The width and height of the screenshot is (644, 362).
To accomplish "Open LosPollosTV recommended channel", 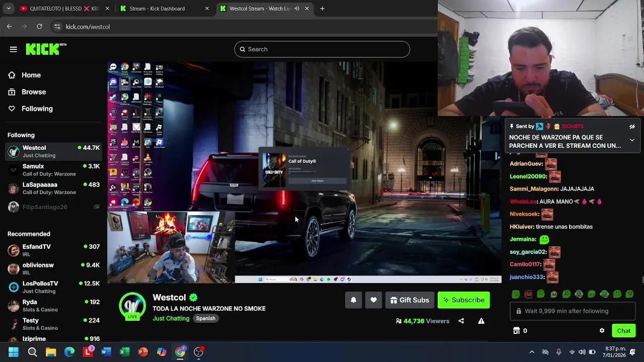I will tap(53, 287).
